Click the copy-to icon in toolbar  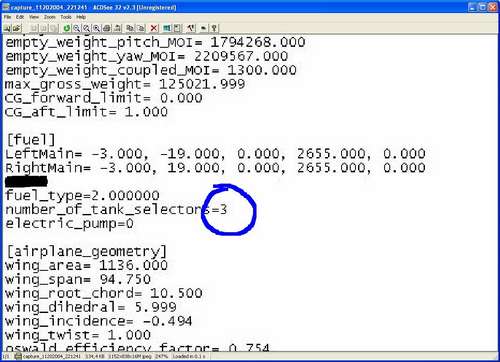click(x=129, y=28)
